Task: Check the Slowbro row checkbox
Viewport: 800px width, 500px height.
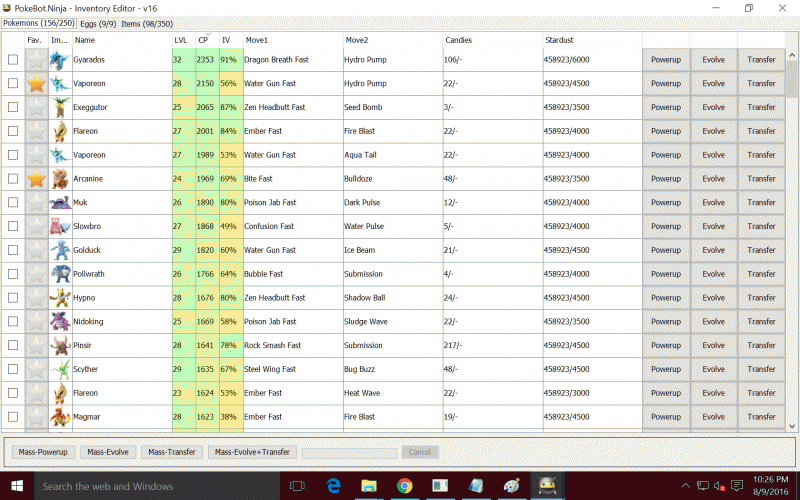Action: click(x=13, y=226)
